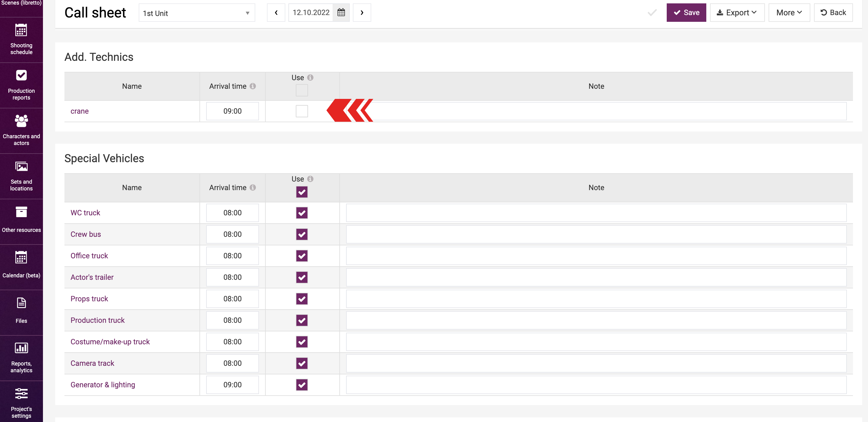868x422 pixels.
Task: Uncheck Use for Production truck
Action: pyautogui.click(x=302, y=320)
